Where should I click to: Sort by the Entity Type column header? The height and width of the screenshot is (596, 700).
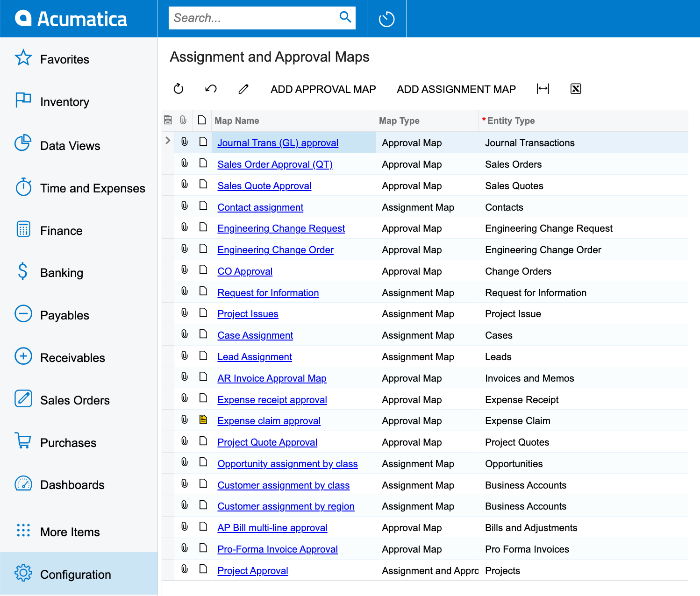coord(583,121)
